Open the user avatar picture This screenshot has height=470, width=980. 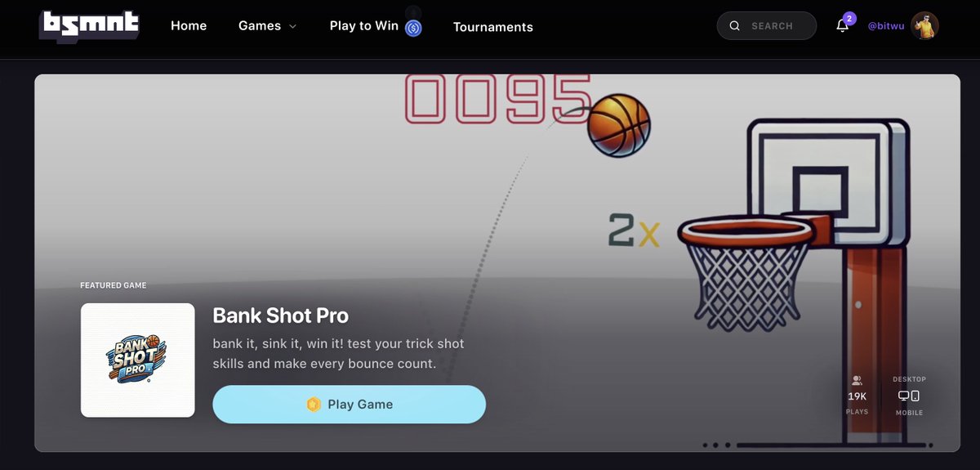click(924, 26)
